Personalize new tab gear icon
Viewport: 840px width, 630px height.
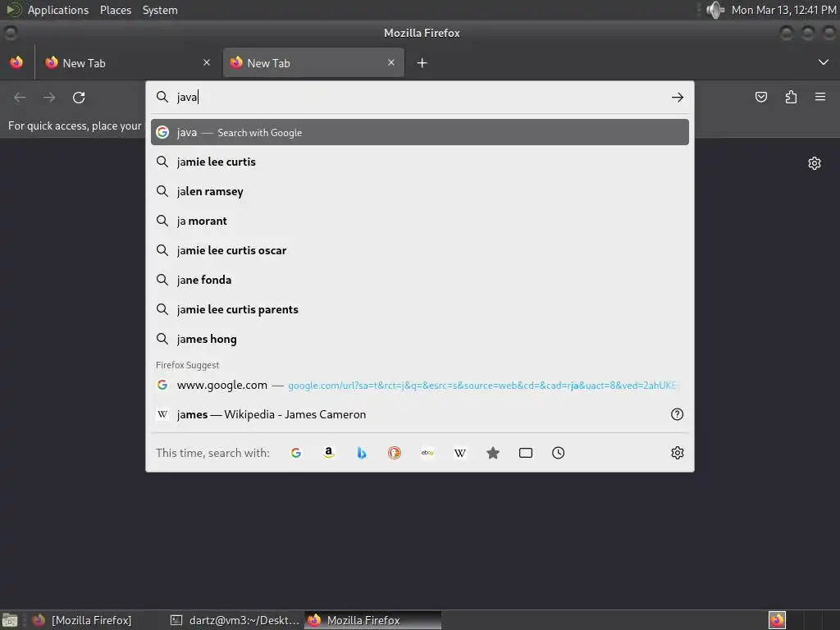point(815,163)
